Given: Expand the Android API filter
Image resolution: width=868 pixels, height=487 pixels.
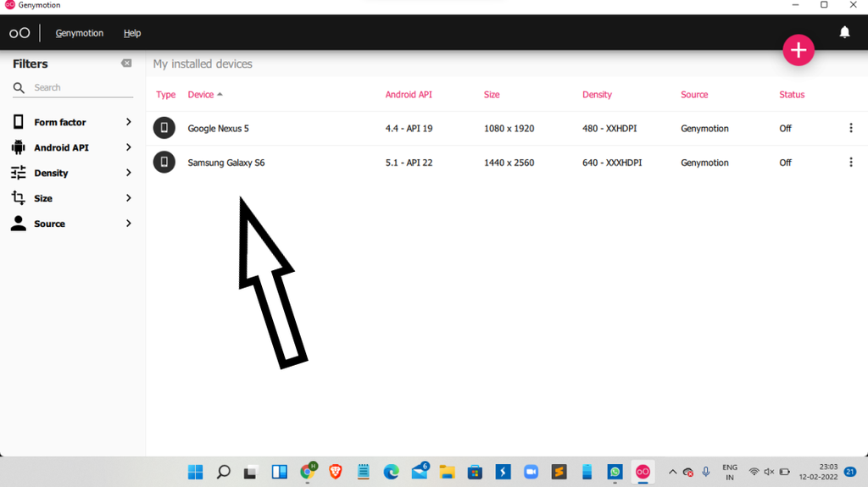Looking at the screenshot, I should click(x=129, y=147).
